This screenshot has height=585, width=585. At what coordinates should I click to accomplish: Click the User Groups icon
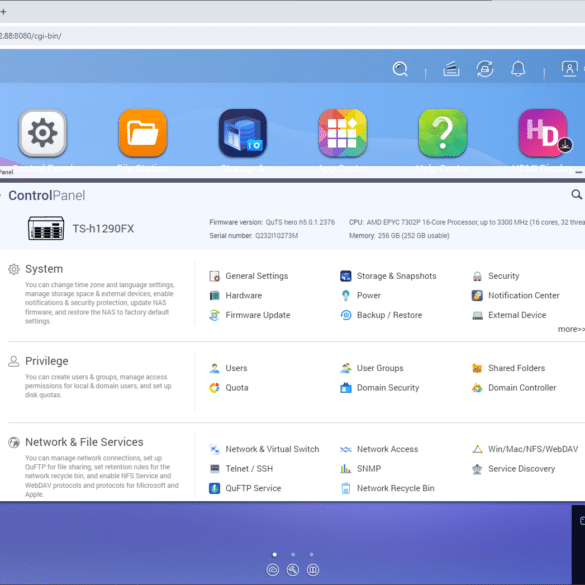click(346, 368)
